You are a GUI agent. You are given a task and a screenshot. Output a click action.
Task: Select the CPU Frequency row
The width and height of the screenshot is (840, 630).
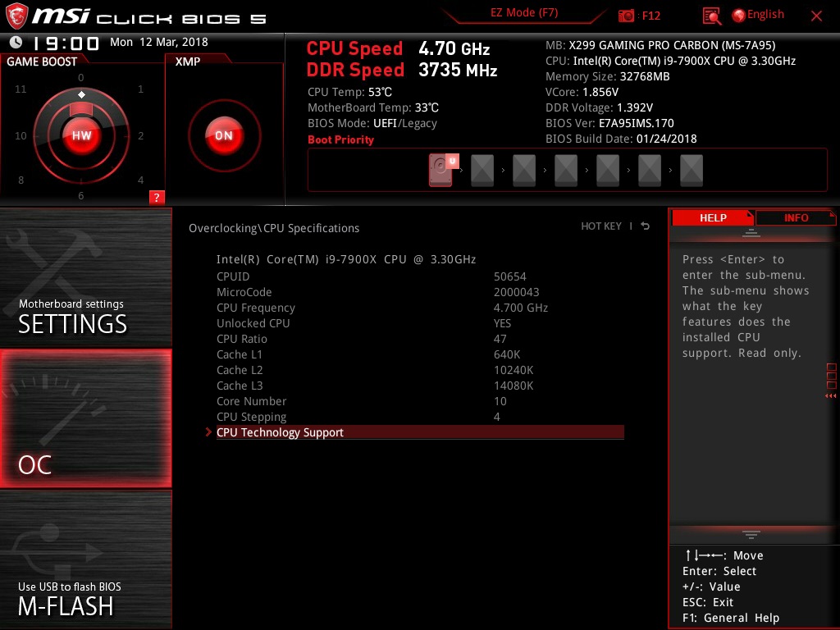pos(420,308)
